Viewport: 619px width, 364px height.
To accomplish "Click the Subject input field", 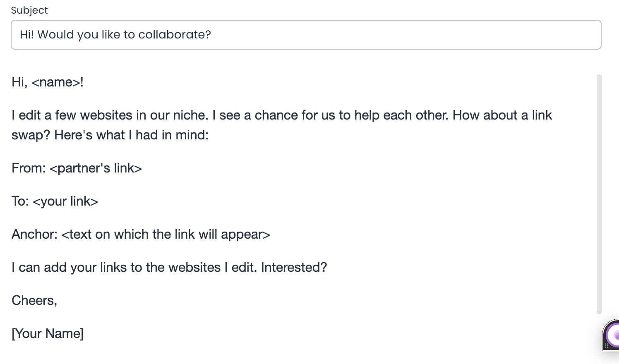I will coord(290,35).
